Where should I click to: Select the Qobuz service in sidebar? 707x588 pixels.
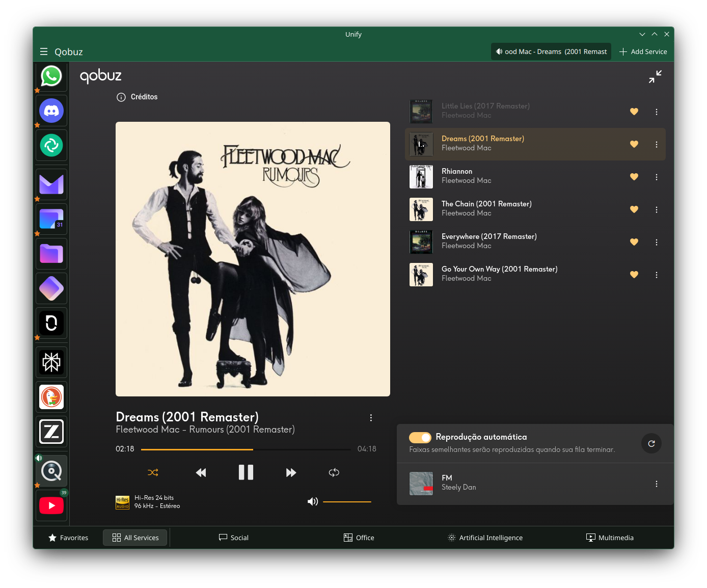coord(51,471)
